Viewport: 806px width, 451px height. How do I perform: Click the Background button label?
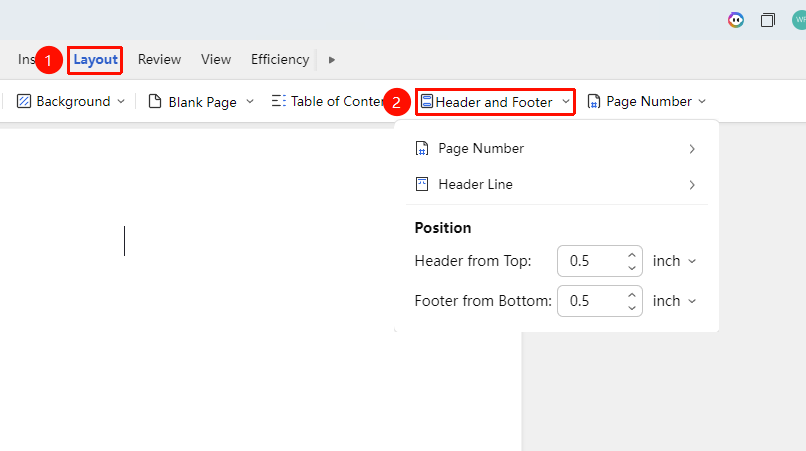click(73, 101)
